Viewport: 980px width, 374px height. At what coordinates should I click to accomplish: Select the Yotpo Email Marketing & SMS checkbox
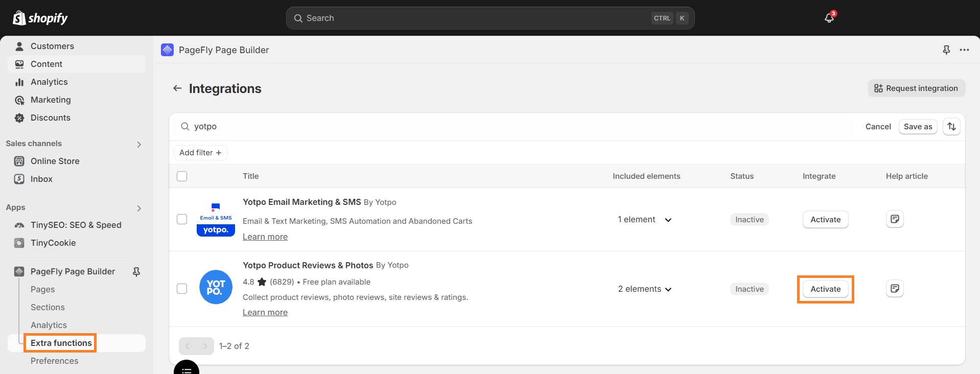tap(182, 219)
